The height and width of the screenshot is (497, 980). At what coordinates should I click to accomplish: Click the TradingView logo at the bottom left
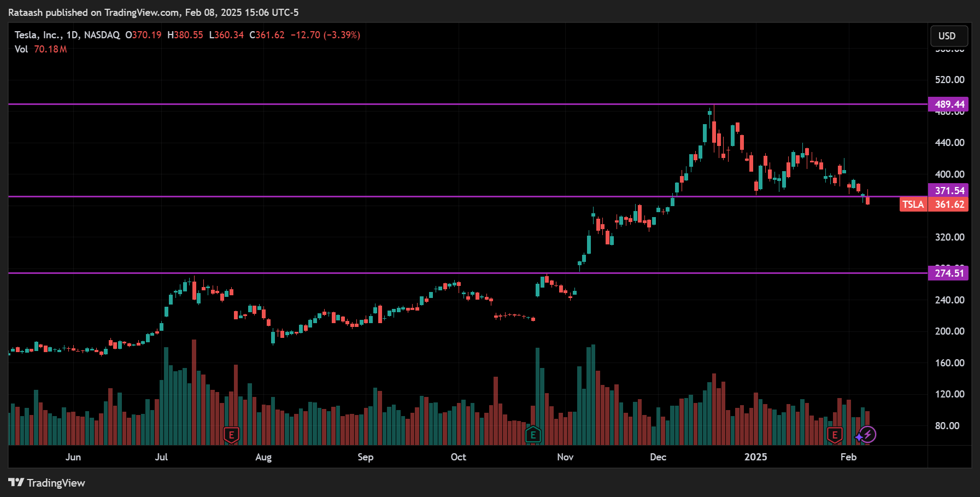pyautogui.click(x=47, y=483)
